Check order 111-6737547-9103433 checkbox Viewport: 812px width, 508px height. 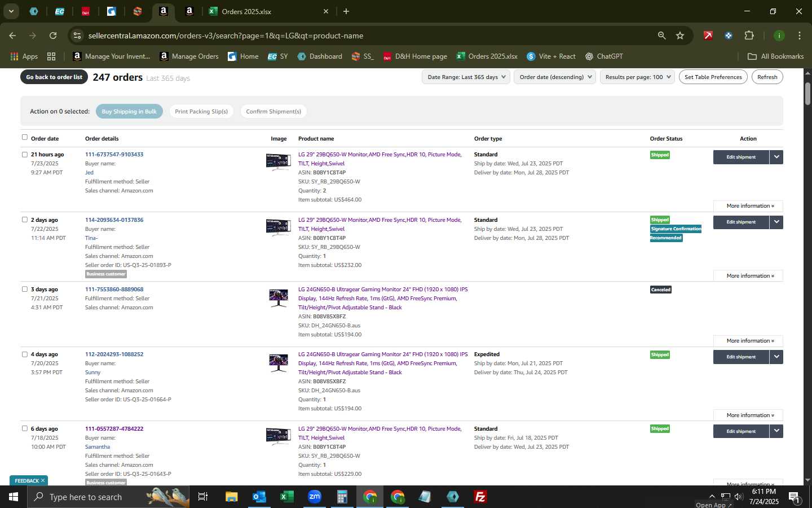click(x=24, y=154)
